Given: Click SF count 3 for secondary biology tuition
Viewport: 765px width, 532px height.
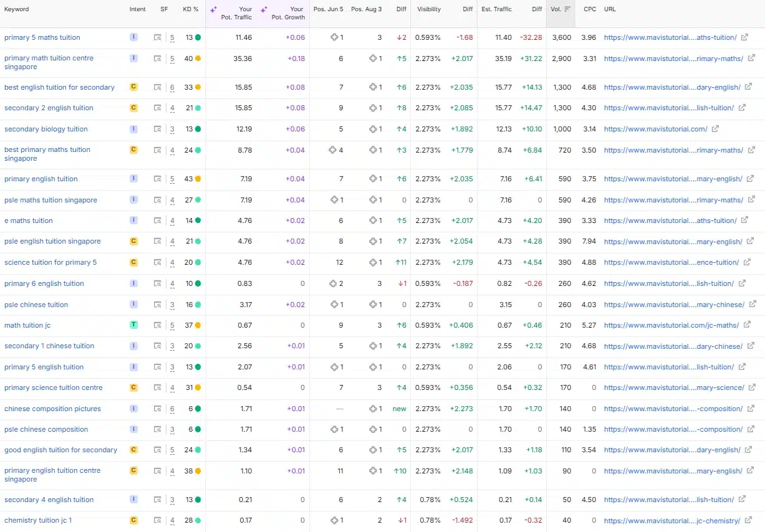Looking at the screenshot, I should [x=172, y=129].
